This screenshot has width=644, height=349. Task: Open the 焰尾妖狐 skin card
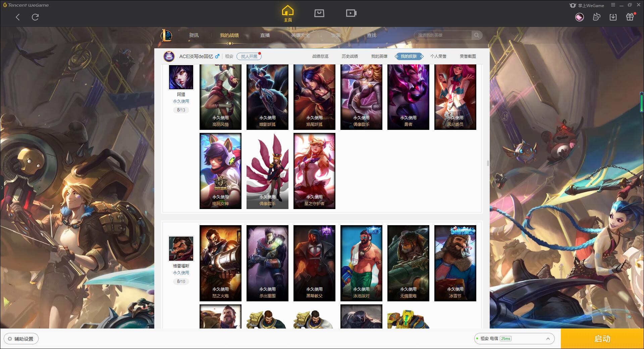pyautogui.click(x=314, y=97)
